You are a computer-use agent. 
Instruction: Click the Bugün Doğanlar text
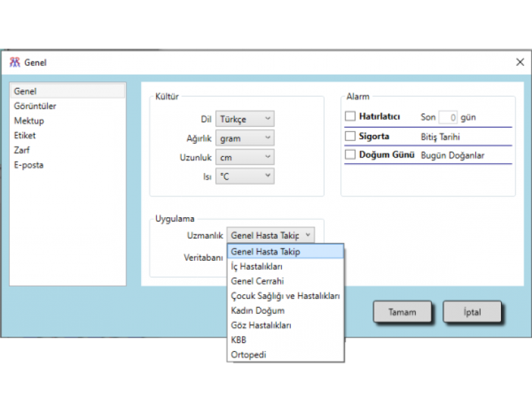pyautogui.click(x=453, y=155)
